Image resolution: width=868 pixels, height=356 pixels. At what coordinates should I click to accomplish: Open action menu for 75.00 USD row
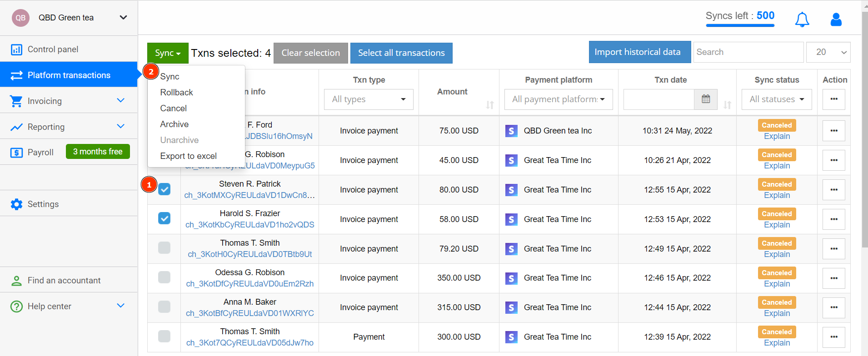click(x=834, y=131)
